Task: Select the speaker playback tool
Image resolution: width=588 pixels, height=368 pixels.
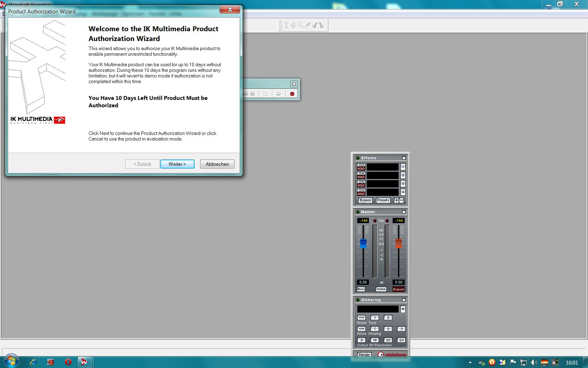Action: click(293, 25)
